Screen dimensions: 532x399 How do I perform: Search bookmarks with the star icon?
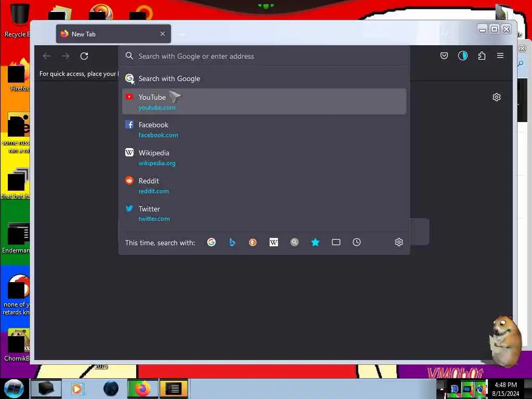[315, 242]
